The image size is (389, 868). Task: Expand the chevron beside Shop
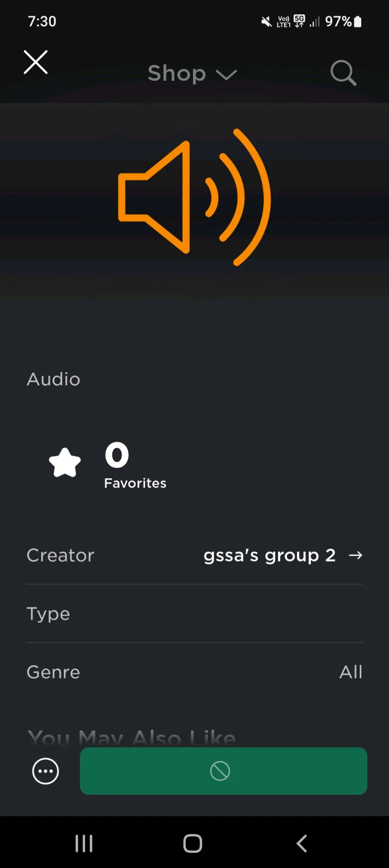pos(226,75)
